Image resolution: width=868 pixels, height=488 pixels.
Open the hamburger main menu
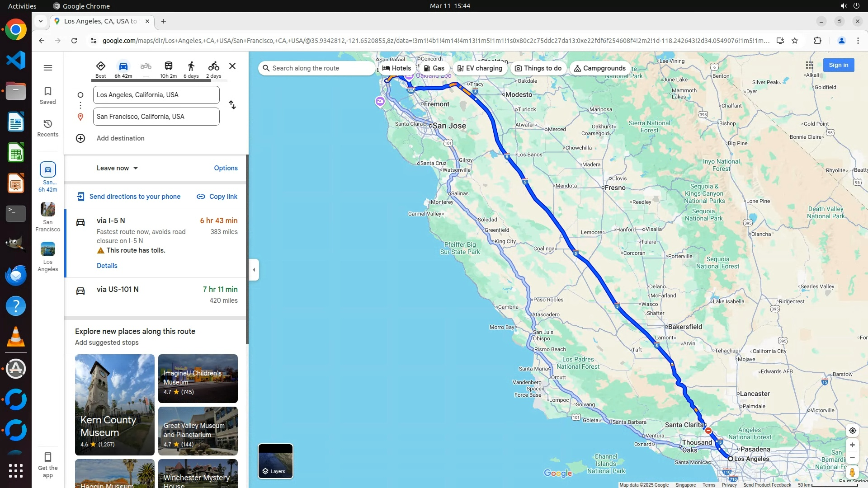tap(48, 68)
